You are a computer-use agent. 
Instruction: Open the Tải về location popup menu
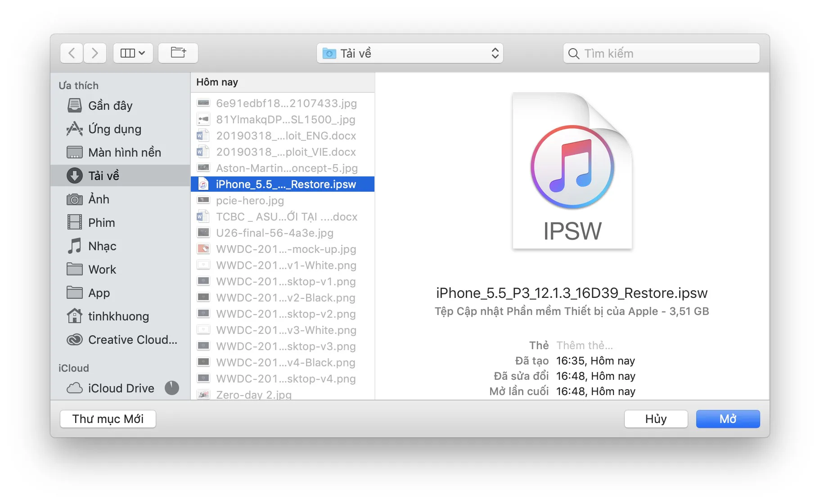pyautogui.click(x=410, y=53)
